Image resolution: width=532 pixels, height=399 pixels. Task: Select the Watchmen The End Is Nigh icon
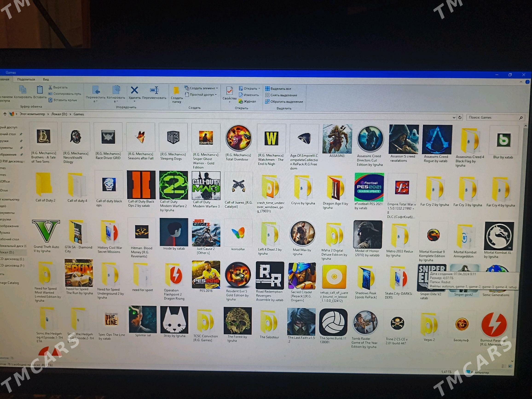click(271, 138)
